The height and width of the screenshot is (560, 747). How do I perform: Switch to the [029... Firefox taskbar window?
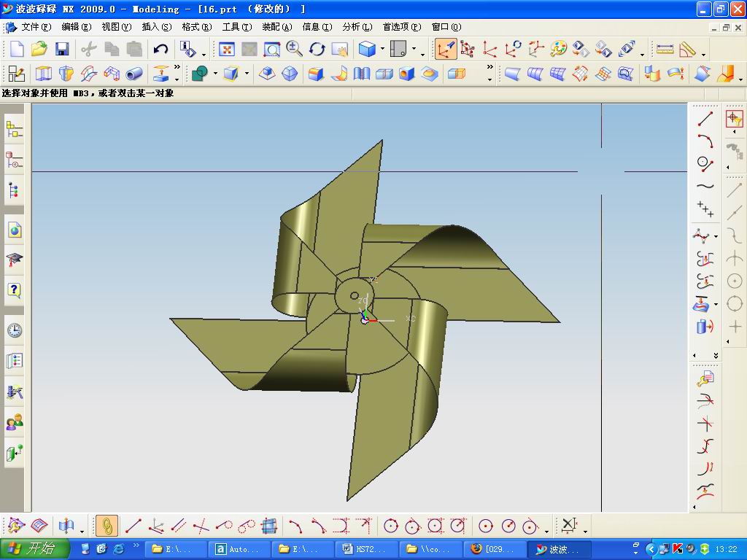495,549
